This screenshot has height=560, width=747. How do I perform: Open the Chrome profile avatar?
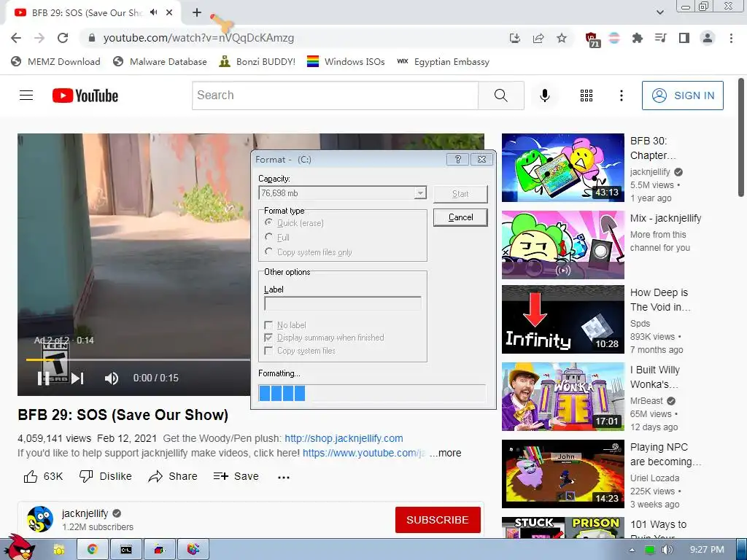708,38
